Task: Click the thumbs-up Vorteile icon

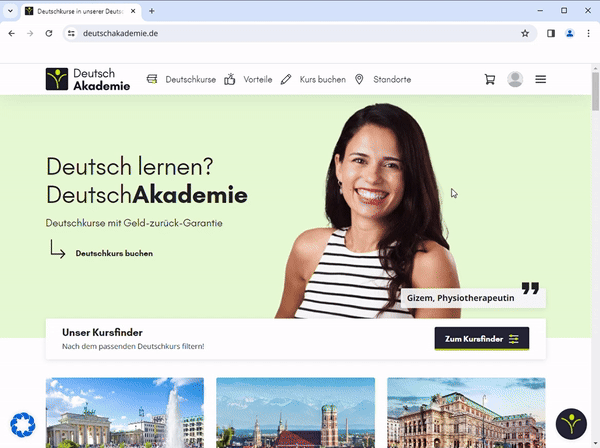Action: [230, 79]
